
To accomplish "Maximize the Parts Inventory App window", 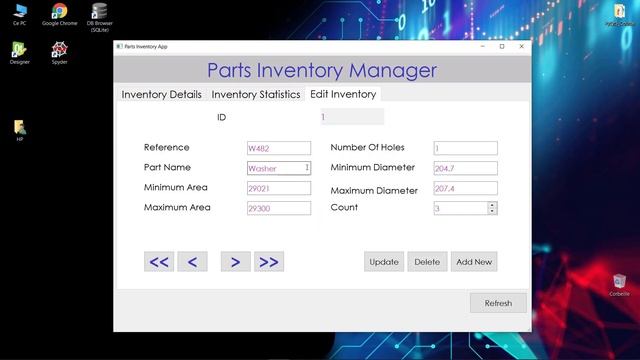I will click(x=502, y=47).
